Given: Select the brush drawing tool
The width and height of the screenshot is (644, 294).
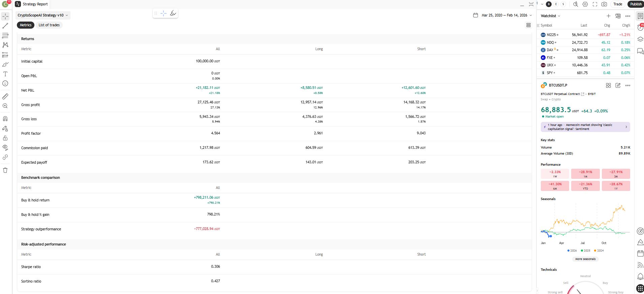Looking at the screenshot, I should (x=5, y=64).
